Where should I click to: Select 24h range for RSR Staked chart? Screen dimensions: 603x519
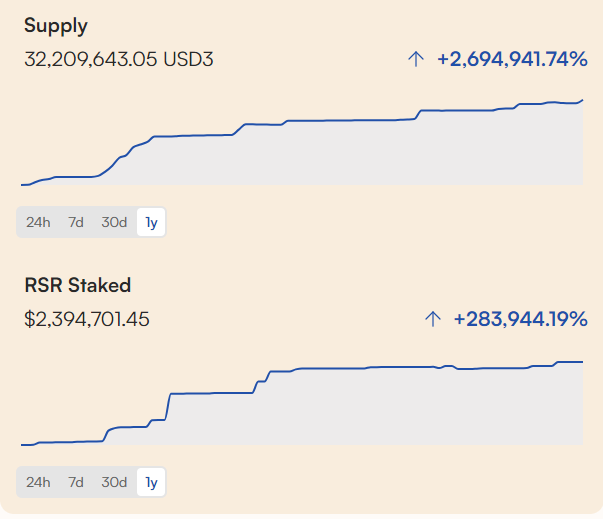38,482
